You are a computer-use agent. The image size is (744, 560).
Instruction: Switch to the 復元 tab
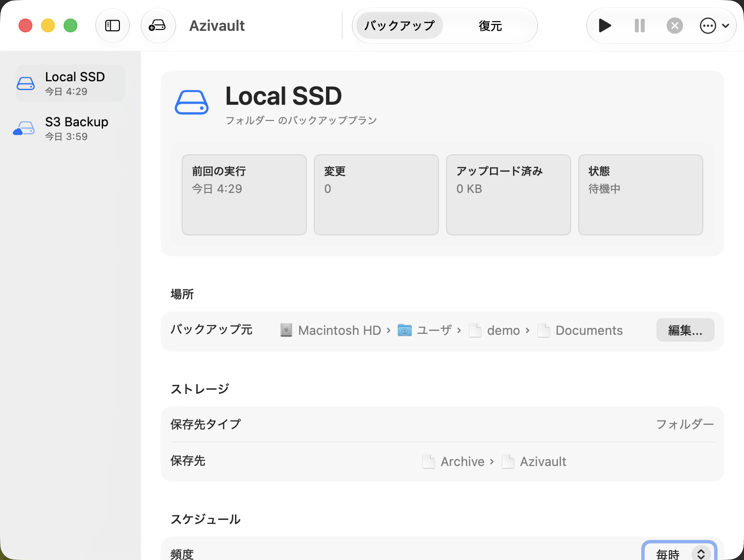(490, 25)
